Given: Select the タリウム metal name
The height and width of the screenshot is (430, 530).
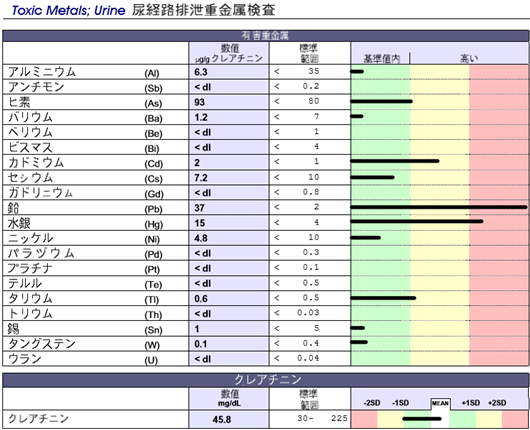Looking at the screenshot, I should tap(30, 298).
